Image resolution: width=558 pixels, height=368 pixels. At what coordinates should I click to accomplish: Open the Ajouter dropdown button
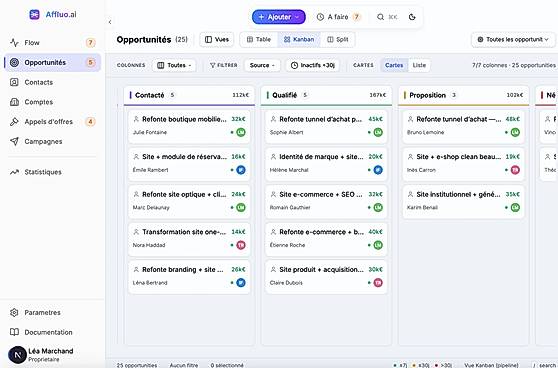tap(279, 17)
